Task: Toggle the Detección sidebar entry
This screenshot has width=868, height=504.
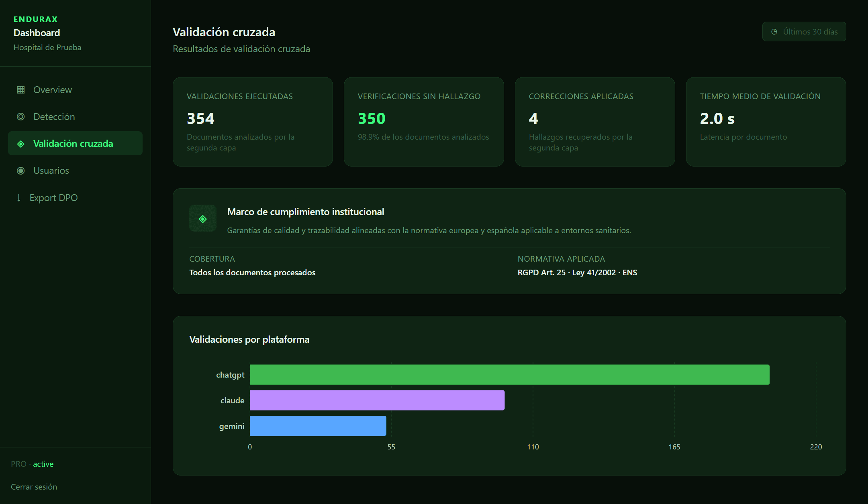Action: point(54,116)
